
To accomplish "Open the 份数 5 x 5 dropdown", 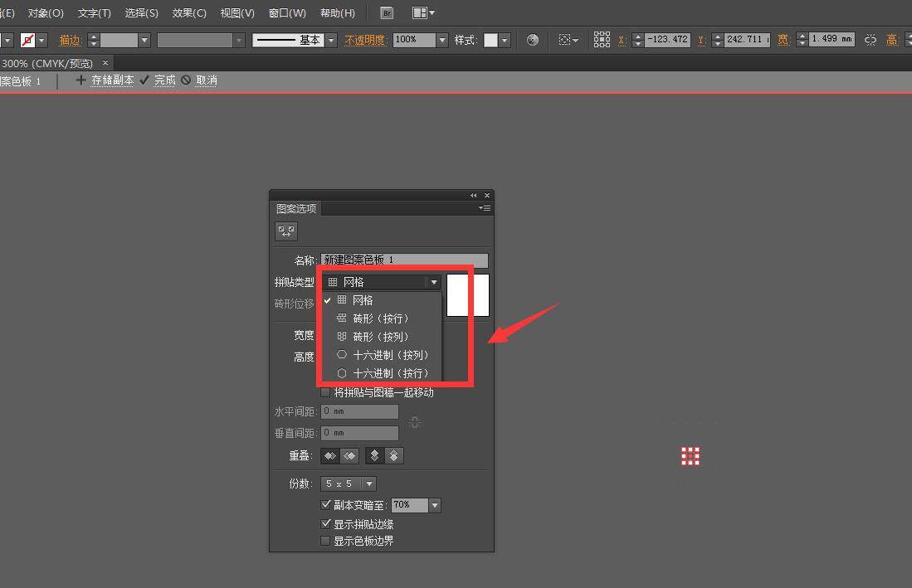I will click(x=369, y=484).
